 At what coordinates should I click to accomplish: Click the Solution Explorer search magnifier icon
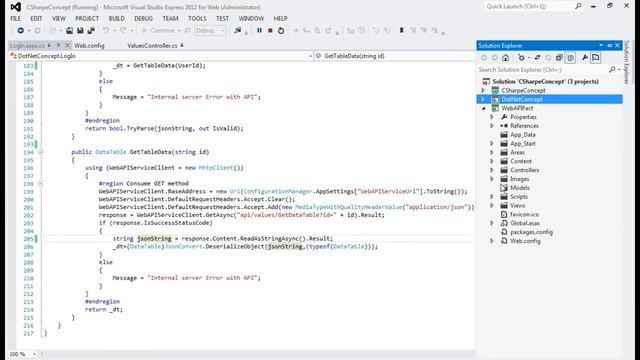pos(612,70)
